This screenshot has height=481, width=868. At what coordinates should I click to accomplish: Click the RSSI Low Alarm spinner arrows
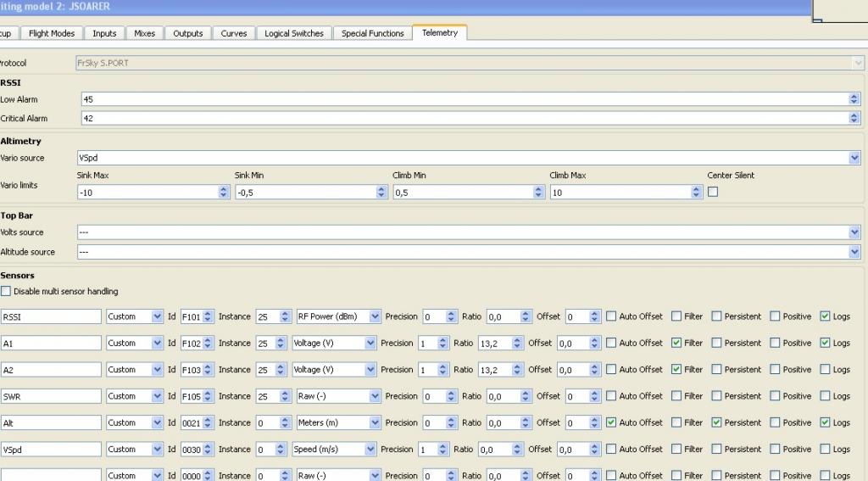pos(854,99)
